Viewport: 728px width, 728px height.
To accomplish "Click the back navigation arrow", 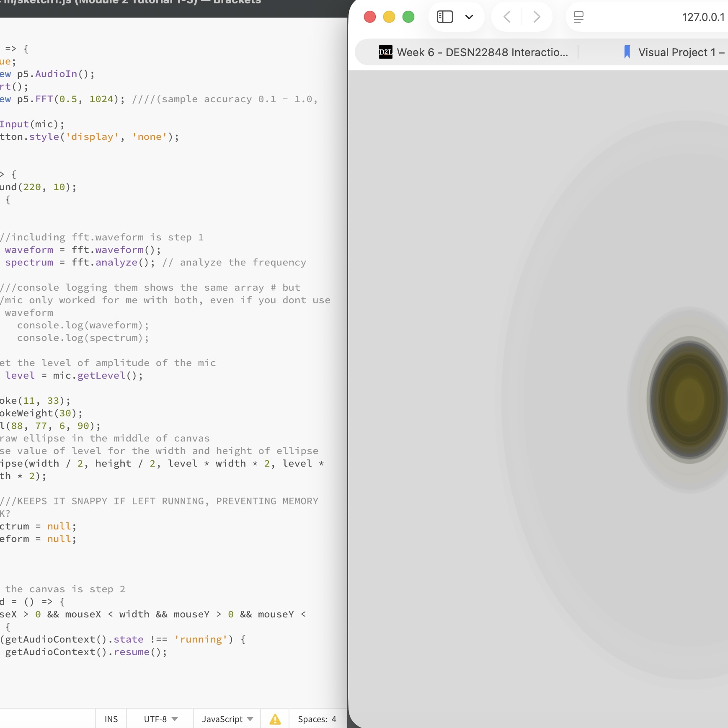I will tap(507, 17).
